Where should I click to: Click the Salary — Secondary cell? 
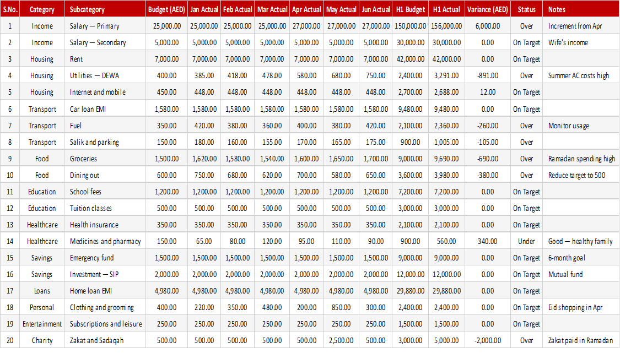pos(105,43)
